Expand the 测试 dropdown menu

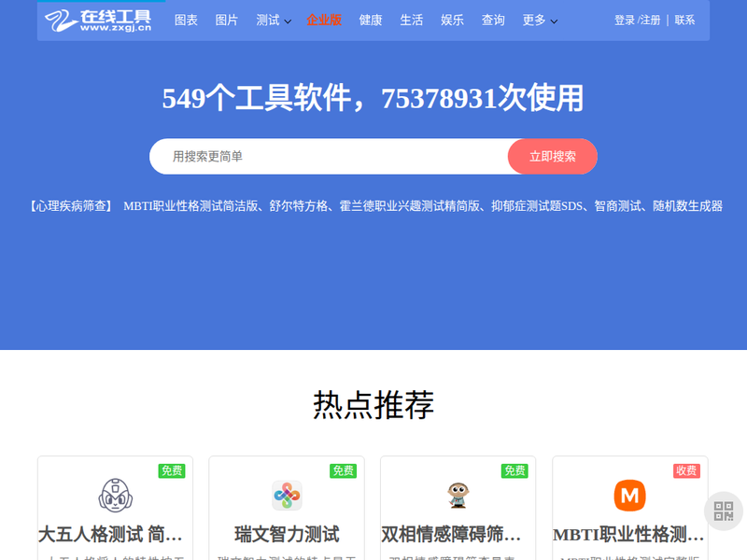274,20
